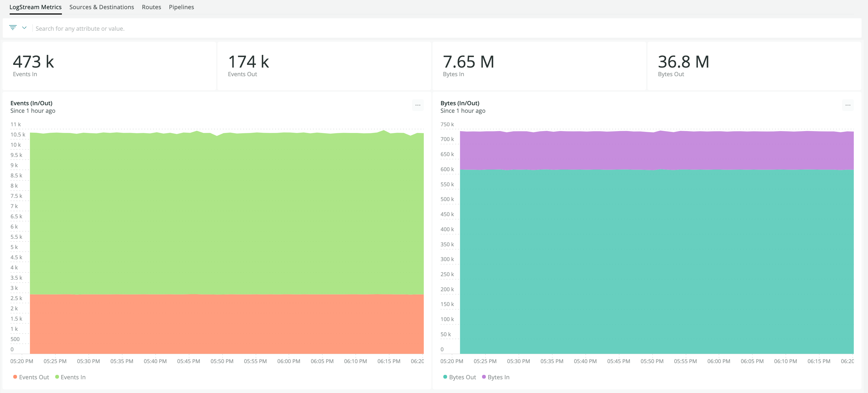Click the Events (In/Out) chart title
The height and width of the screenshot is (393, 868).
tap(31, 103)
